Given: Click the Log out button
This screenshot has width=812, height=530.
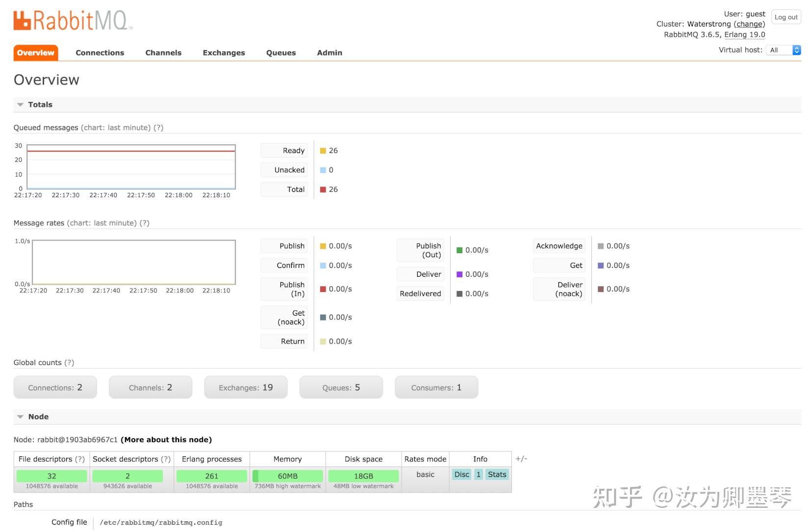Looking at the screenshot, I should click(786, 17).
